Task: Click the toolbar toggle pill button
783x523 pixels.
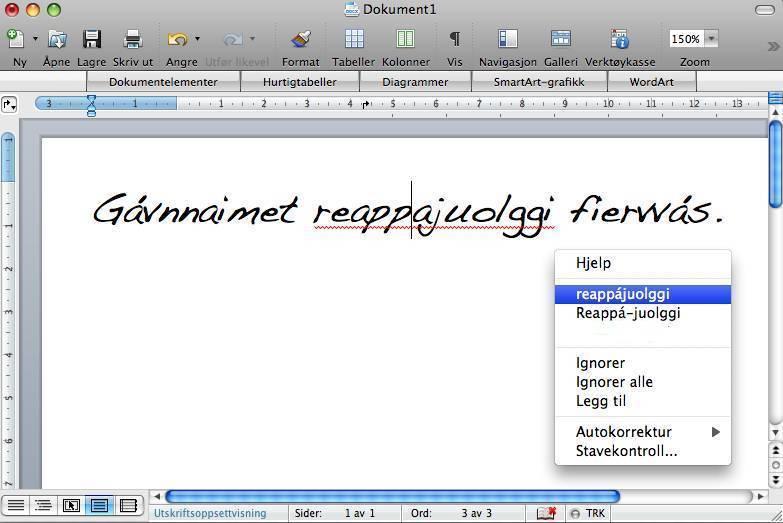Action: tap(765, 10)
